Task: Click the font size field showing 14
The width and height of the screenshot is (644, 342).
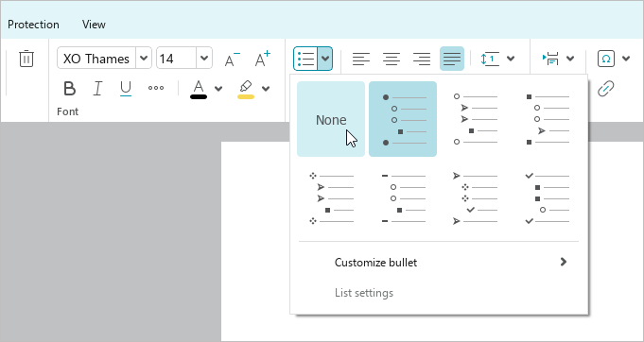Action: pos(176,59)
